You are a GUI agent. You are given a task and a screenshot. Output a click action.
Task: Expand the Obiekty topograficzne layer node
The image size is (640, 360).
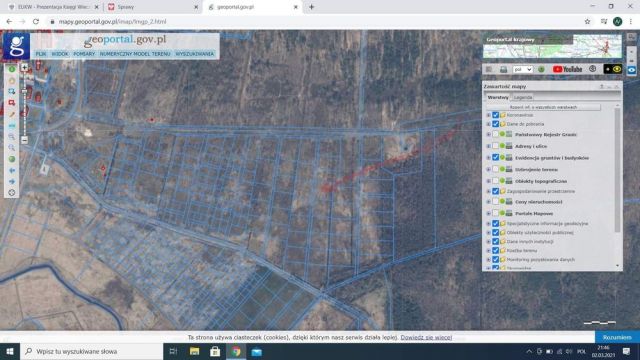pyautogui.click(x=488, y=181)
